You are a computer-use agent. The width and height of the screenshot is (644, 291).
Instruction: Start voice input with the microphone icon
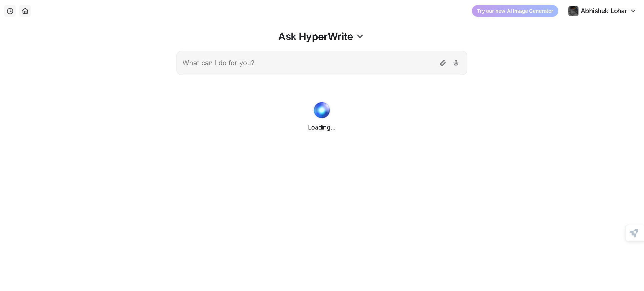click(456, 63)
